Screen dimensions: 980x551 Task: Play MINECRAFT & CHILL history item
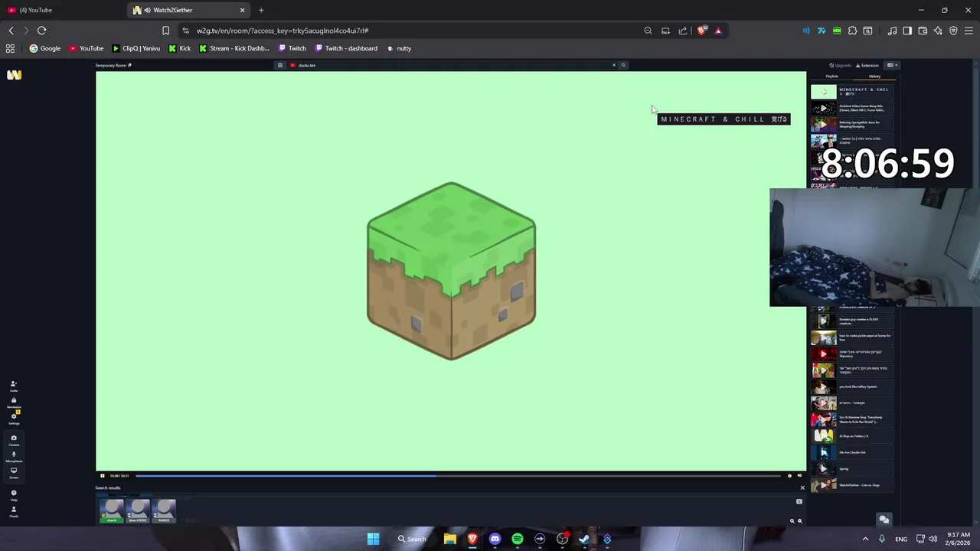(852, 92)
